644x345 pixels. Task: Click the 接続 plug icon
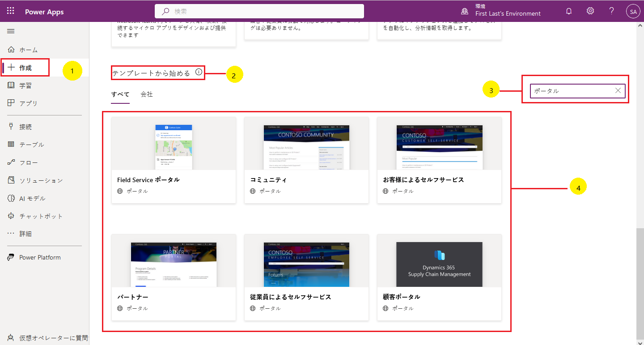[11, 127]
